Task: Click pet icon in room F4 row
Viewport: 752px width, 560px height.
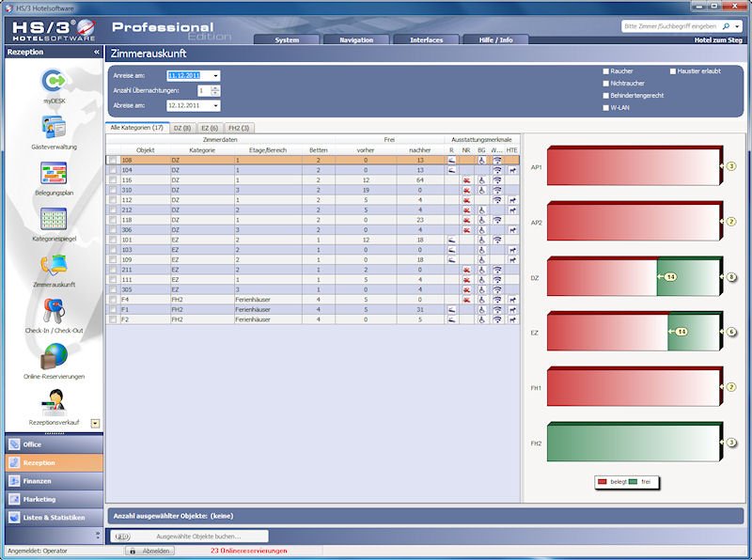Action: [512, 300]
